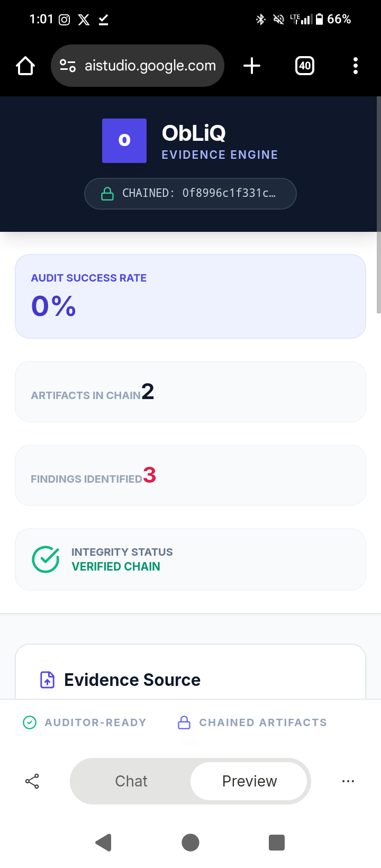
Task: Click the Audit Success Rate card
Action: 190,296
